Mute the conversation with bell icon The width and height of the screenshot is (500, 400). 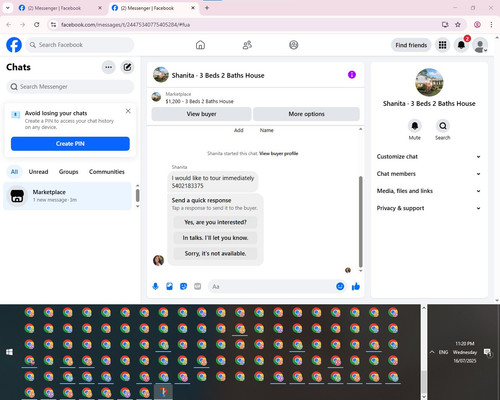(415, 126)
